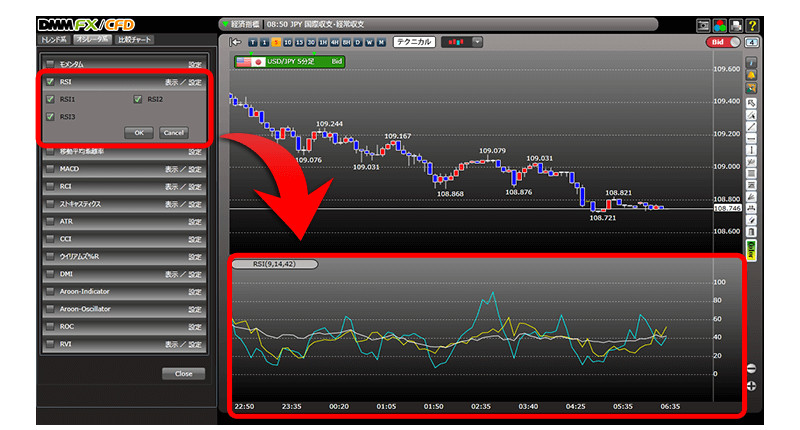Select the 1H timeframe button
Image resolution: width=800 pixels, height=430 pixels.
tap(323, 42)
